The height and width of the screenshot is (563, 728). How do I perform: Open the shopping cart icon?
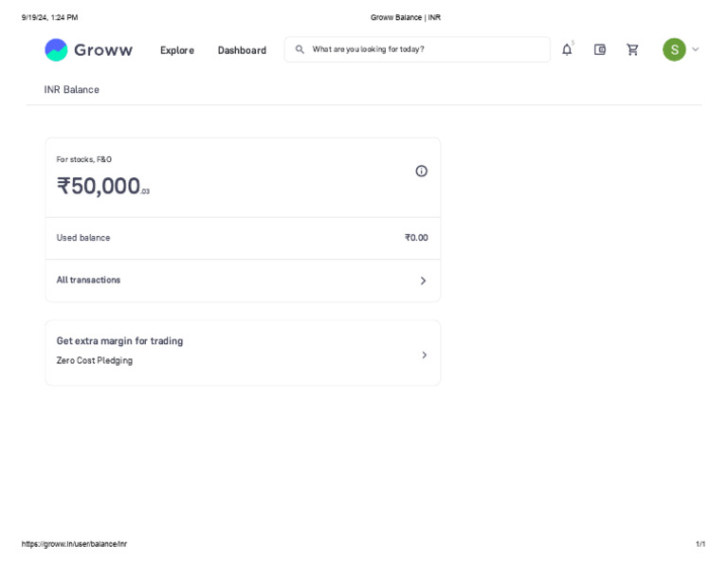632,49
